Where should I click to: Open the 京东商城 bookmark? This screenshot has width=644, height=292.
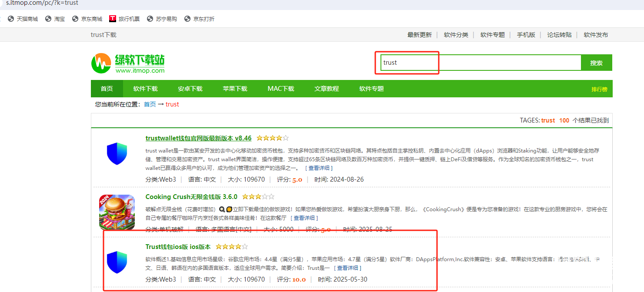click(x=88, y=19)
